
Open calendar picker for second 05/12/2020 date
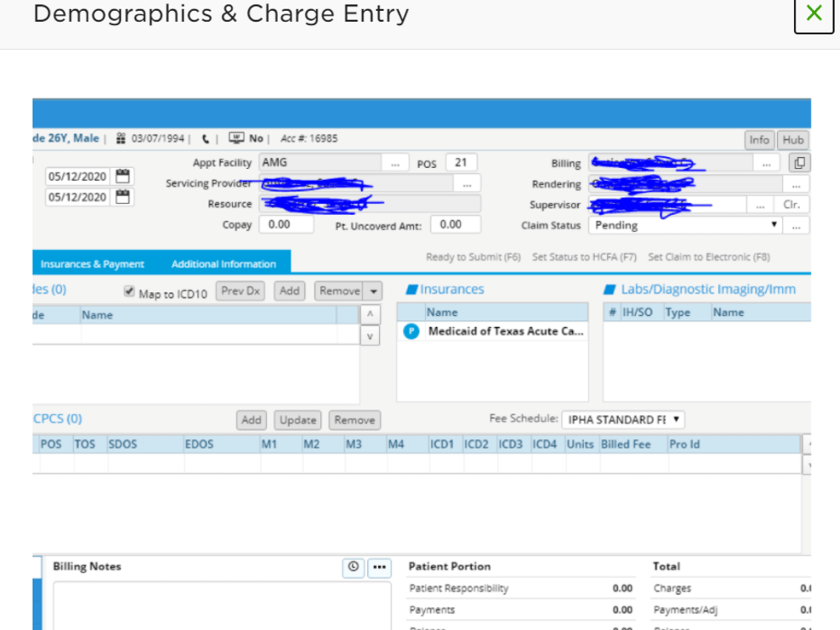pos(123,197)
